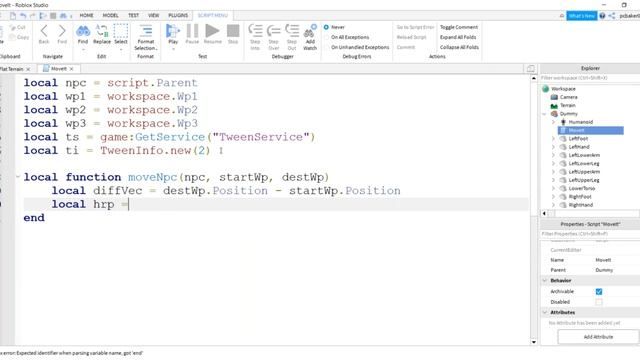
Task: Click editor scrollbar up arrow
Action: pos(534,78)
